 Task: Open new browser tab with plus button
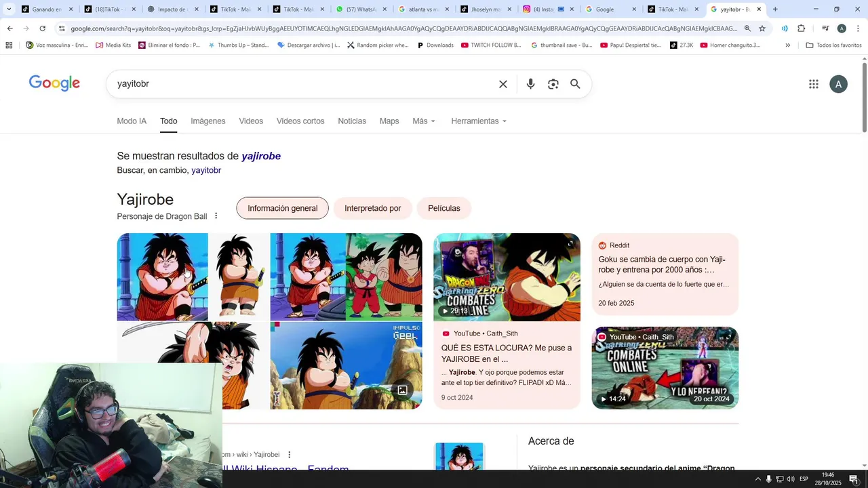pos(775,9)
